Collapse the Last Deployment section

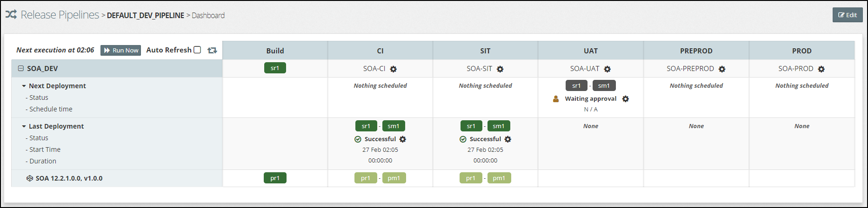24,126
